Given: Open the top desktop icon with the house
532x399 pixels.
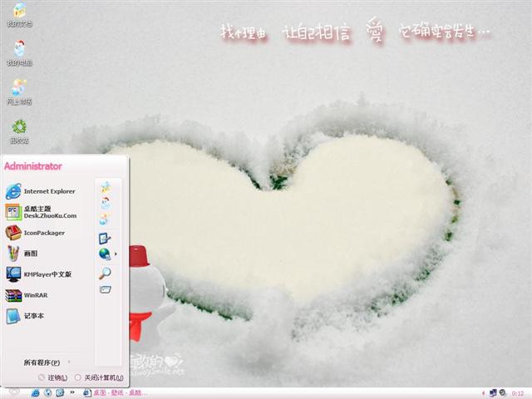Looking at the screenshot, I should [x=19, y=14].
